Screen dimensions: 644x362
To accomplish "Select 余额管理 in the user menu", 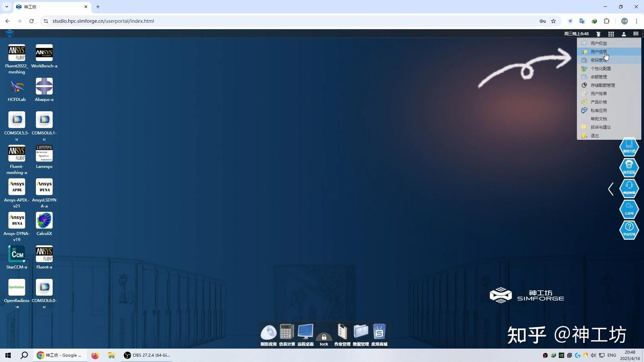I will point(609,77).
